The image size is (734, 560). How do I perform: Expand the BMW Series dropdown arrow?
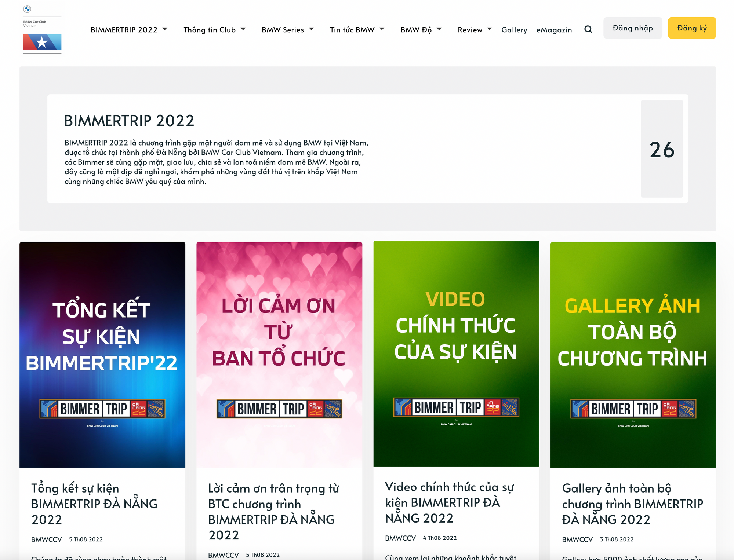coord(311,29)
